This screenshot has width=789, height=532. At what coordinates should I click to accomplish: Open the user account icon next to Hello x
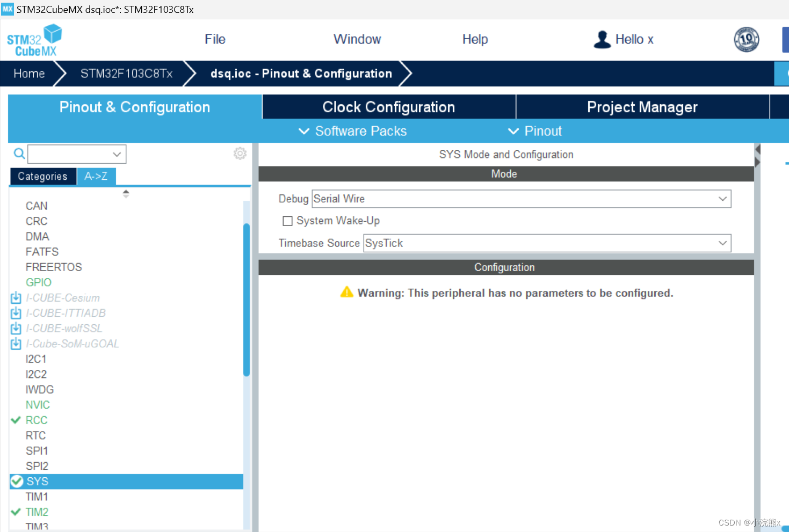click(602, 40)
